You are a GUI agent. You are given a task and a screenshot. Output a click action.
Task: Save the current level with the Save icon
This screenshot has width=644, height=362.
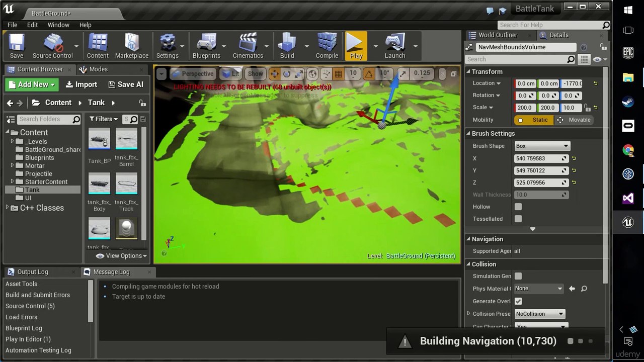tap(17, 46)
